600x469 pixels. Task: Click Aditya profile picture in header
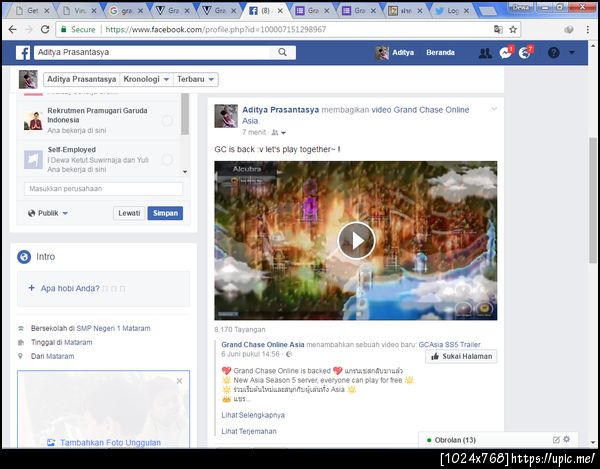pos(382,53)
